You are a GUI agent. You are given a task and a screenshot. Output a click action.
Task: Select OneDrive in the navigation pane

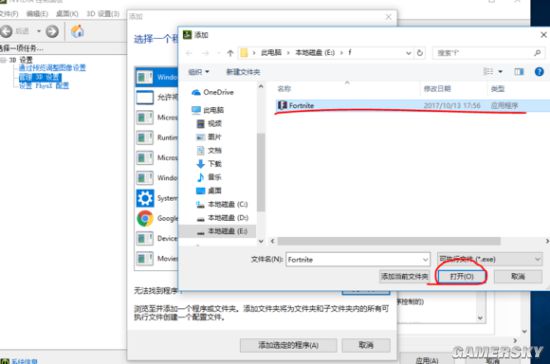click(213, 92)
